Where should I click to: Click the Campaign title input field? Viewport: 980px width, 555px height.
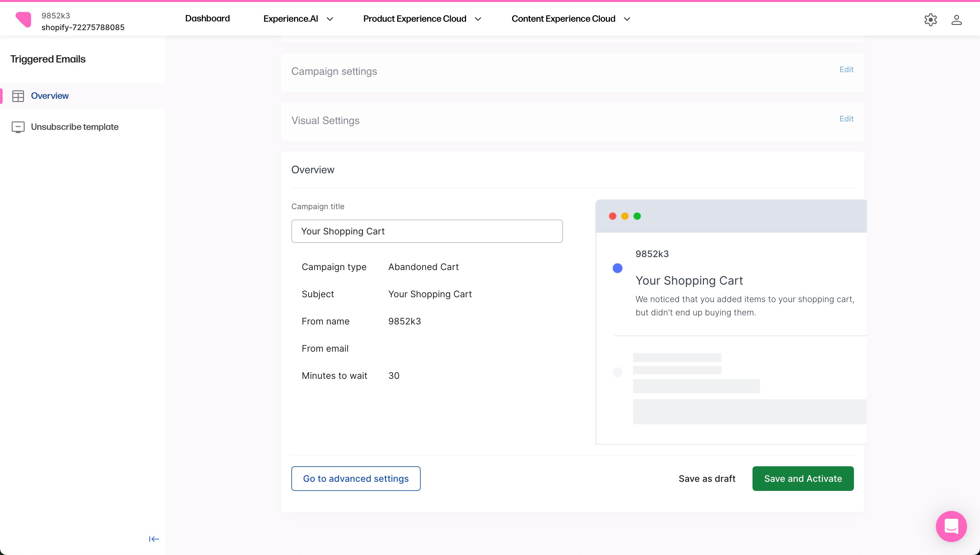click(x=427, y=231)
